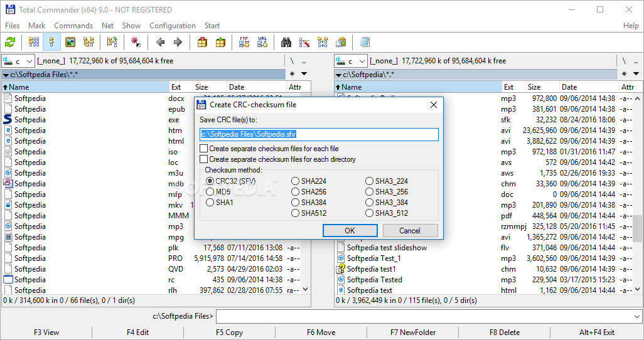Viewport: 644px width, 340px height.
Task: Click the right panel root directory backslash button
Action: tap(624, 61)
